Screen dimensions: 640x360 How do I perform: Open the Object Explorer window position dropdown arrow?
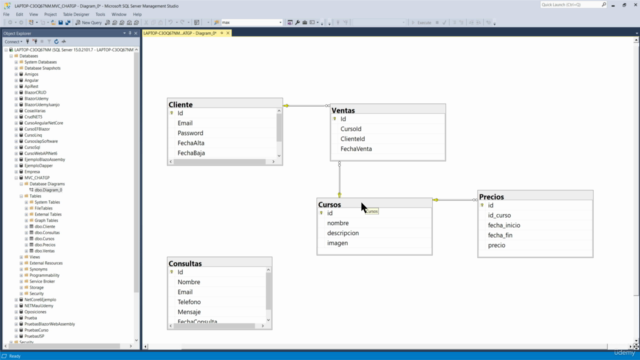124,33
